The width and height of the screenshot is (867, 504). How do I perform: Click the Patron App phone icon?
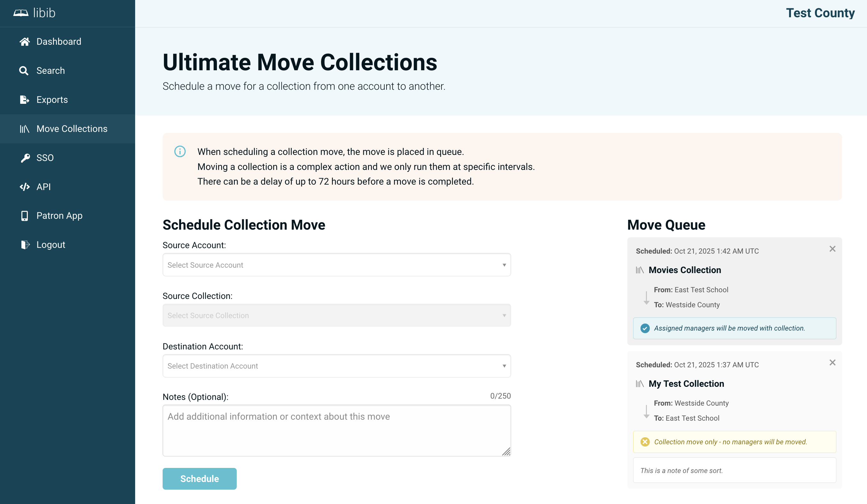click(24, 216)
